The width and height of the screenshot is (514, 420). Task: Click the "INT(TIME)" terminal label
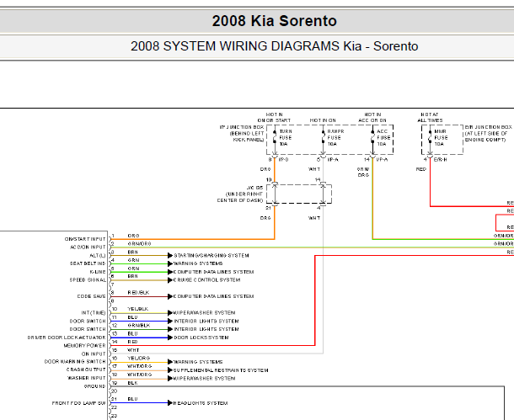point(94,313)
